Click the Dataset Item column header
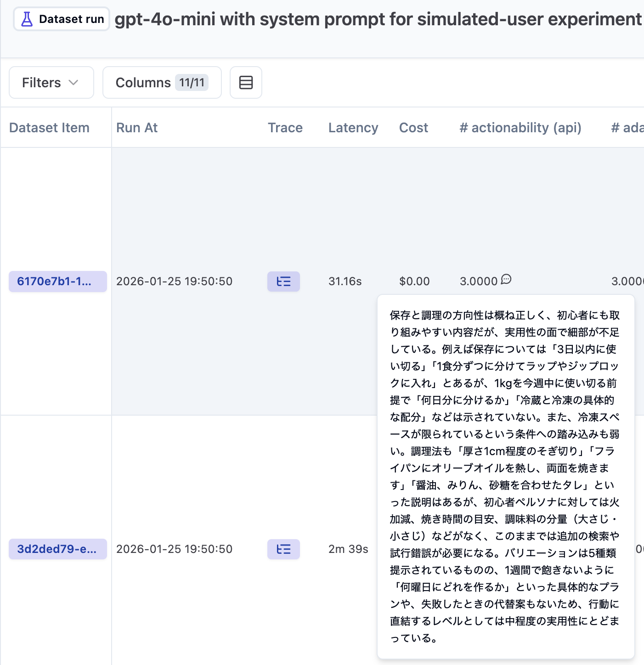 tap(49, 128)
